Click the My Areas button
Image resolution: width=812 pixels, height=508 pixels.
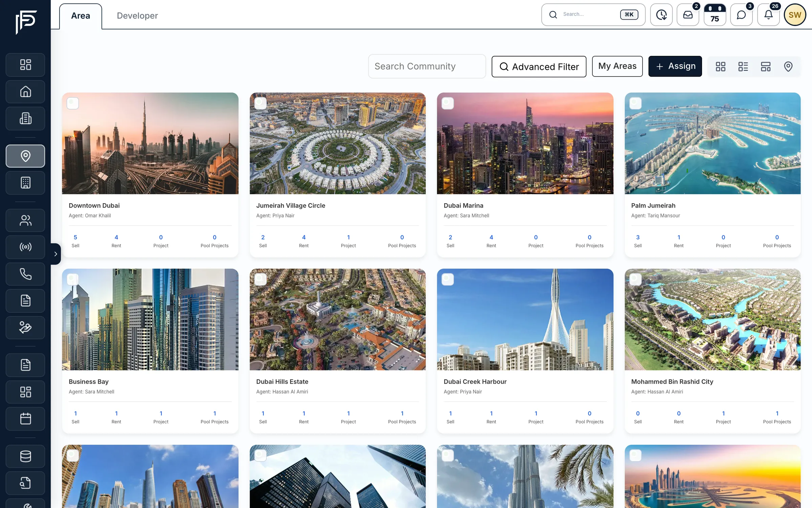coord(617,66)
